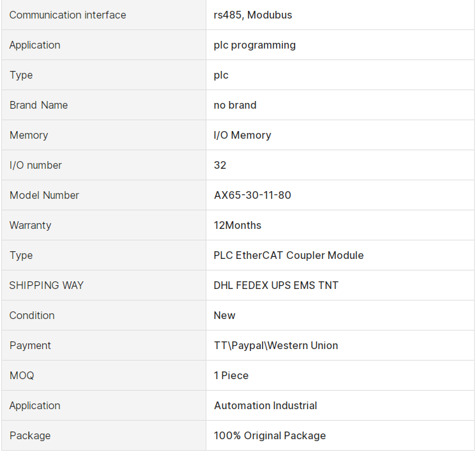Select the "12Months" warranty value

238,225
